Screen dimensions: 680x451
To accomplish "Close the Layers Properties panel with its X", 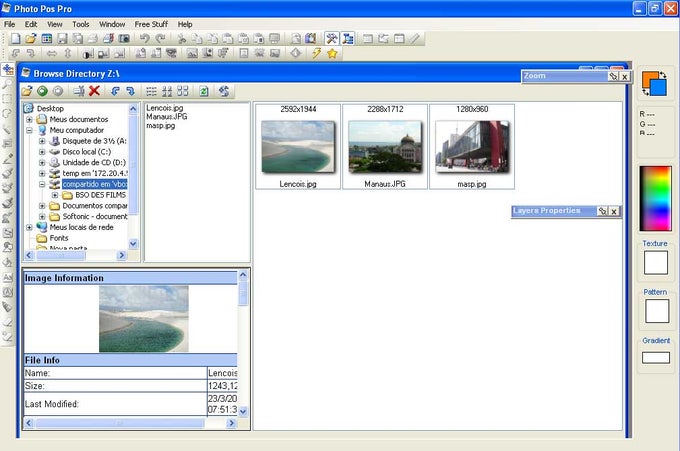I will (614, 211).
